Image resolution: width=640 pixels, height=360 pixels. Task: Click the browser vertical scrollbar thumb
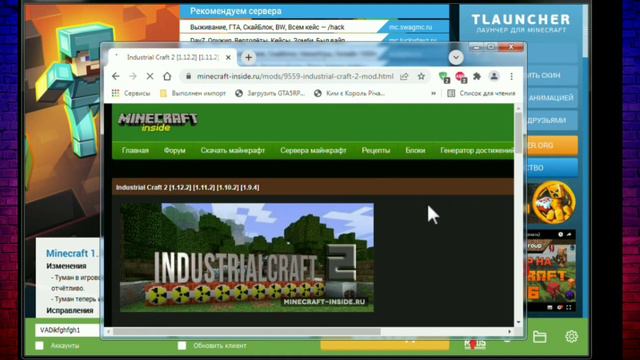coord(518,133)
